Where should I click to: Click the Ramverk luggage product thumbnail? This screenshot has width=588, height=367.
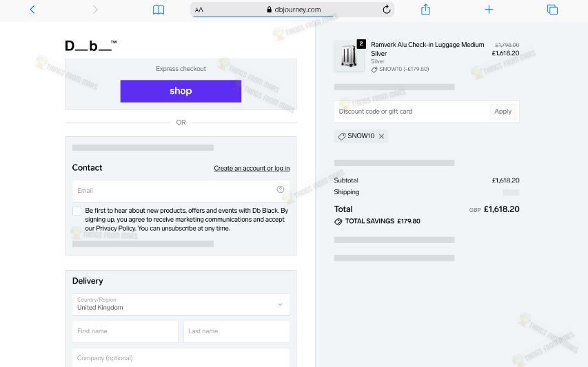(349, 56)
